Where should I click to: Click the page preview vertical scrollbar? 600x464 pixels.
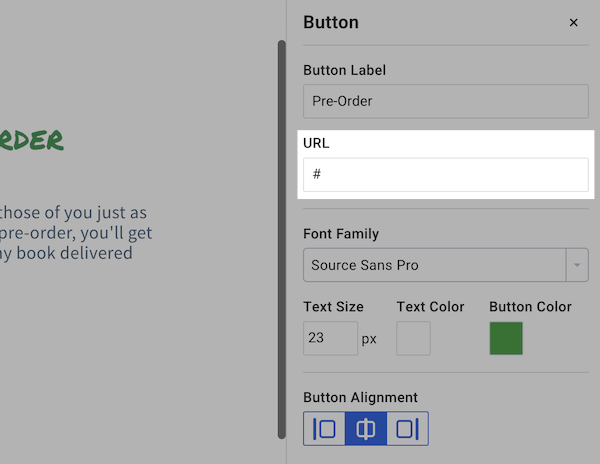(x=282, y=238)
